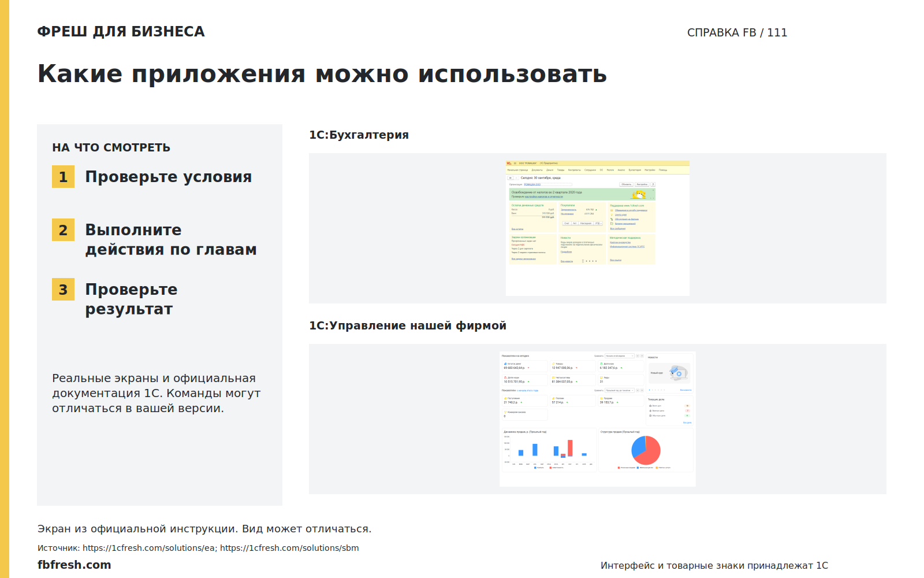Click the "СПРАВКА FB / 111" label

tap(737, 33)
